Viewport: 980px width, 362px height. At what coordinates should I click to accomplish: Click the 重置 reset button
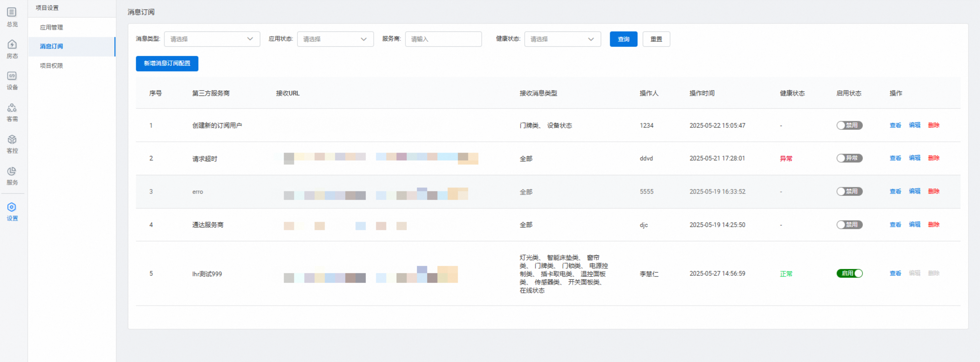(656, 39)
